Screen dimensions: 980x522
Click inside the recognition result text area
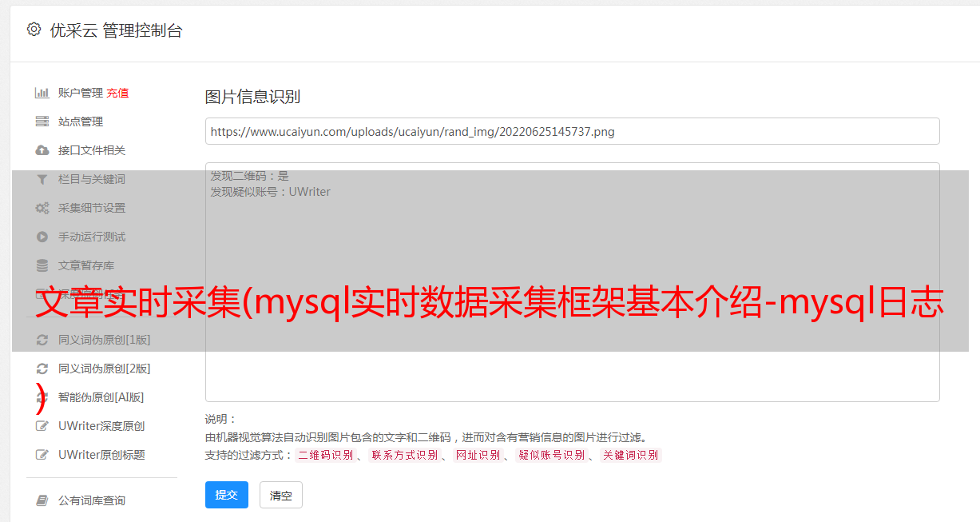pos(572,282)
